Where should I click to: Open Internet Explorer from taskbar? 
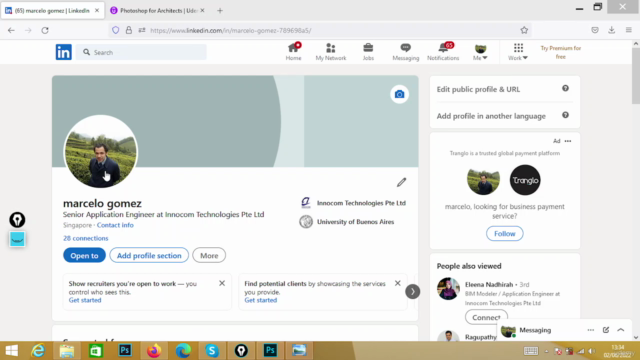pos(38,351)
